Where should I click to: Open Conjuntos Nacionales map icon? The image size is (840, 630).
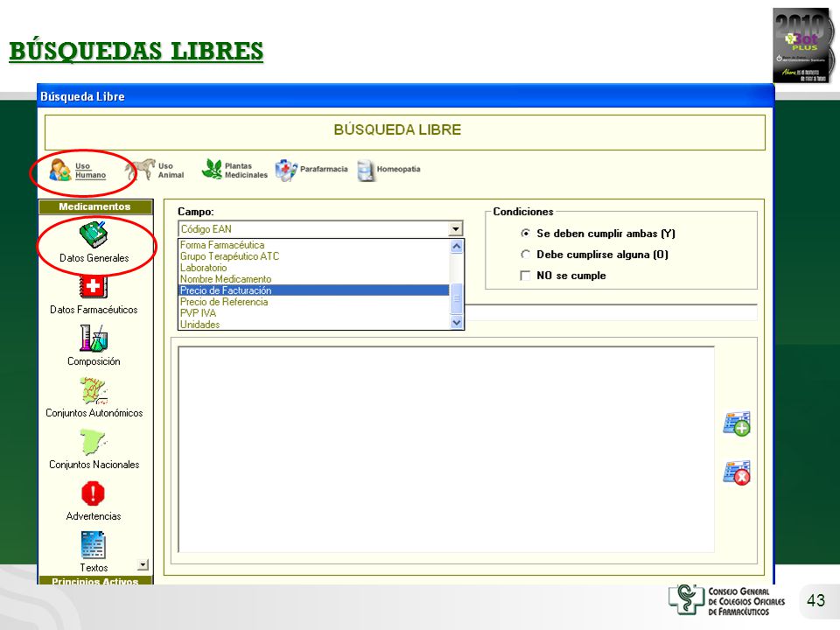(x=94, y=441)
